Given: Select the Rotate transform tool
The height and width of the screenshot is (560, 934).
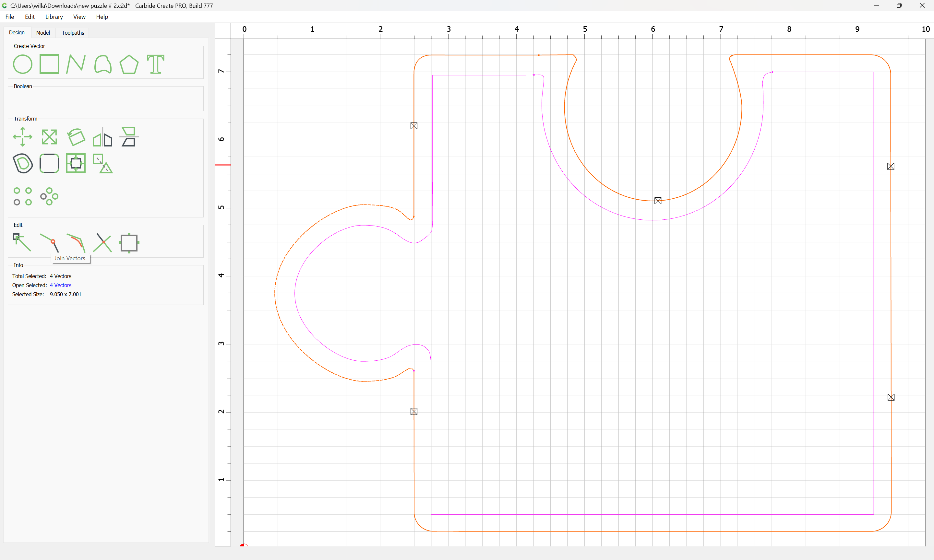Looking at the screenshot, I should click(x=76, y=137).
